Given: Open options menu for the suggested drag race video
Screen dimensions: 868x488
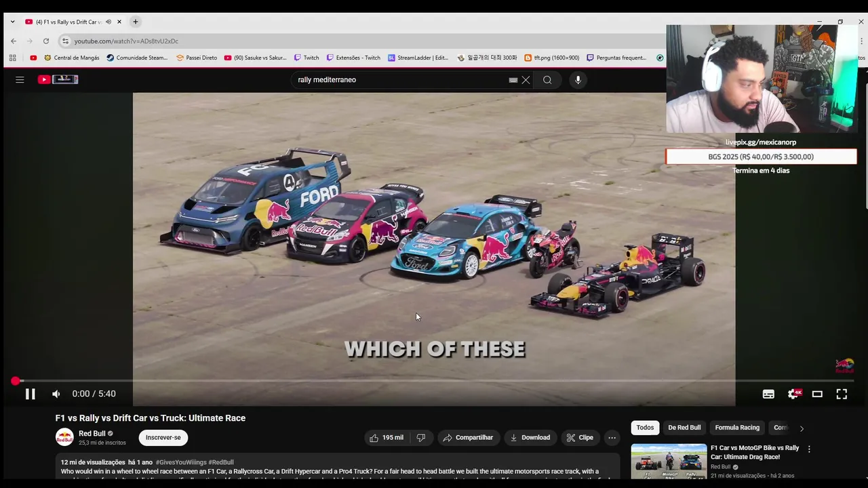Looking at the screenshot, I should click(809, 449).
